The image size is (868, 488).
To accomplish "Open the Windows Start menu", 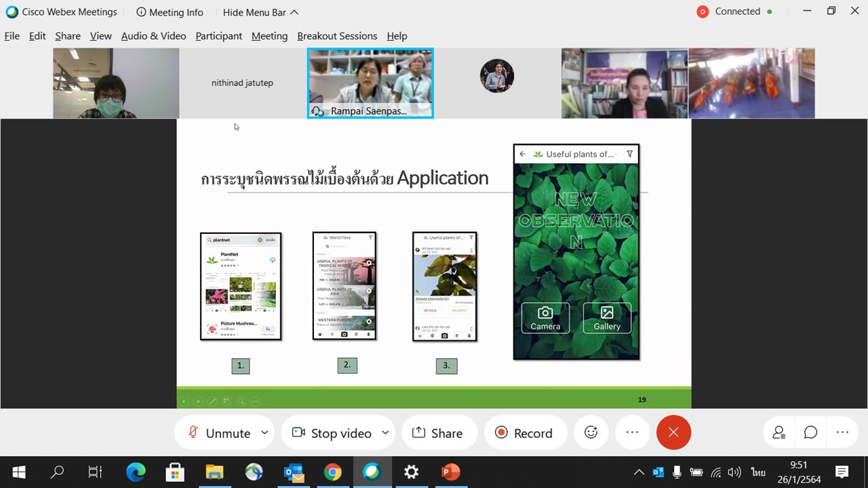I will tap(18, 472).
